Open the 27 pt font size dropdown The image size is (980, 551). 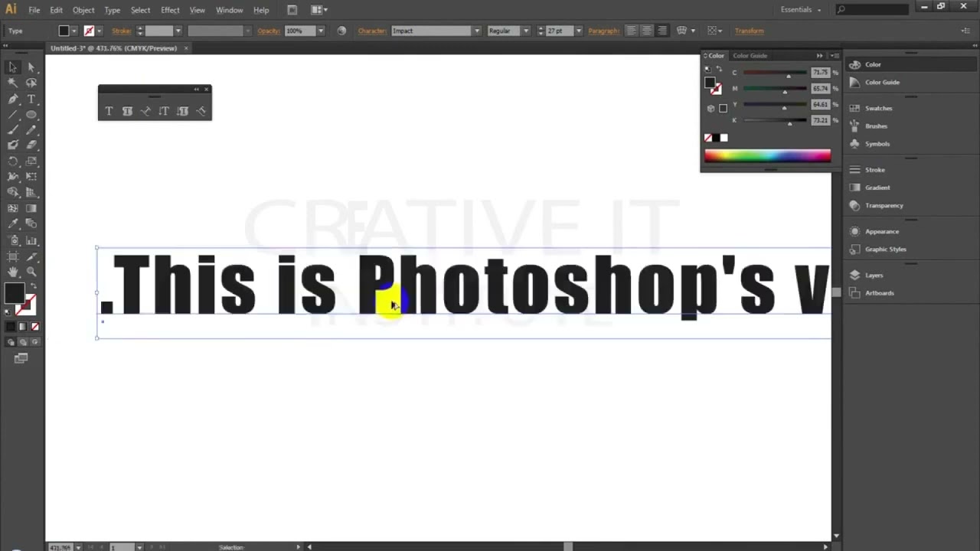(578, 31)
